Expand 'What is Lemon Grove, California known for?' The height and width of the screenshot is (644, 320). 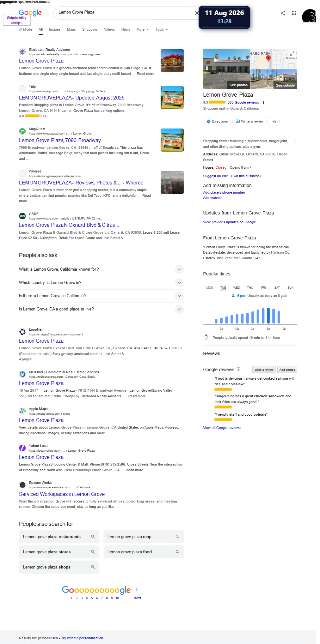[x=101, y=269]
